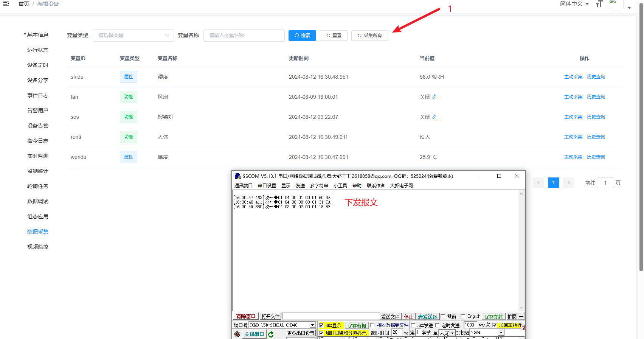Screen dimensions: 644x339
Task: Open the 串口设置 menu in SSCOM
Action: tap(267, 186)
